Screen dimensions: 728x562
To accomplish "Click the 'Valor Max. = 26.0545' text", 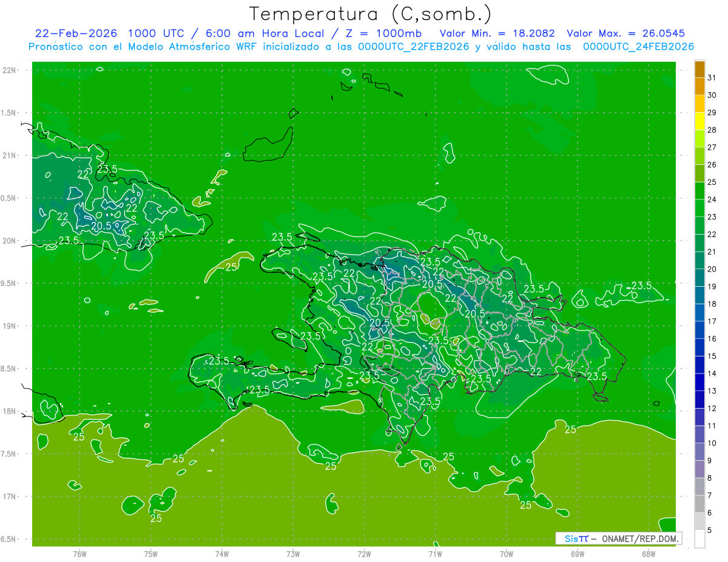I will pos(626,33).
